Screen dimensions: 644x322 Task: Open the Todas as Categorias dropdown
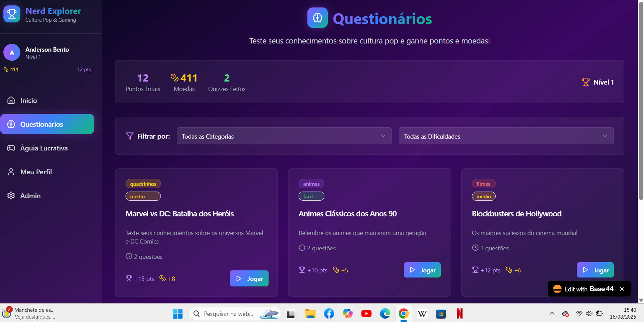click(x=284, y=136)
